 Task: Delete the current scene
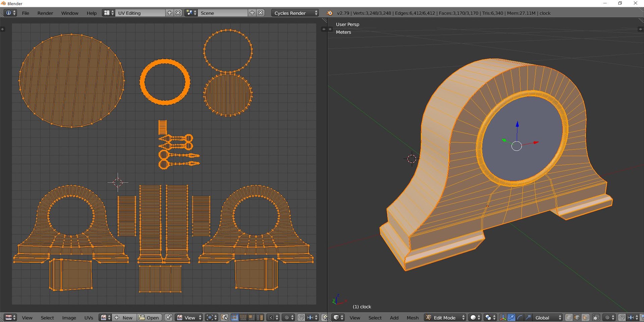tap(261, 13)
